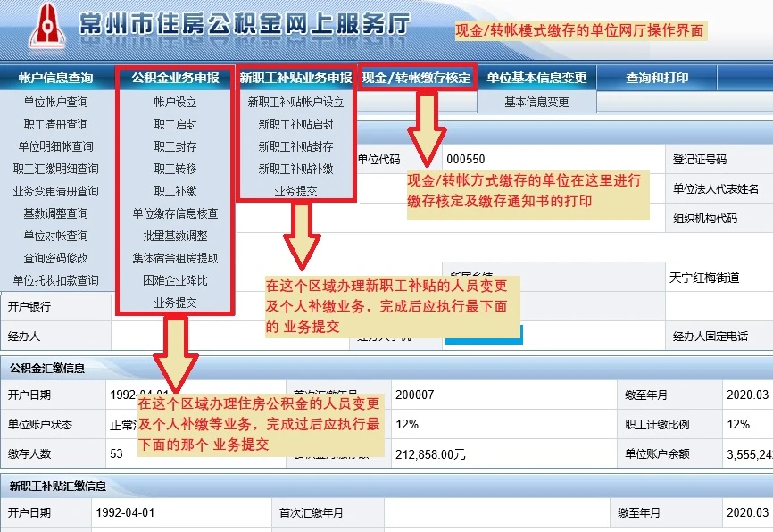Viewport: 773px width, 532px height.
Task: Select 基数调整查询 entry
Action: [55, 213]
